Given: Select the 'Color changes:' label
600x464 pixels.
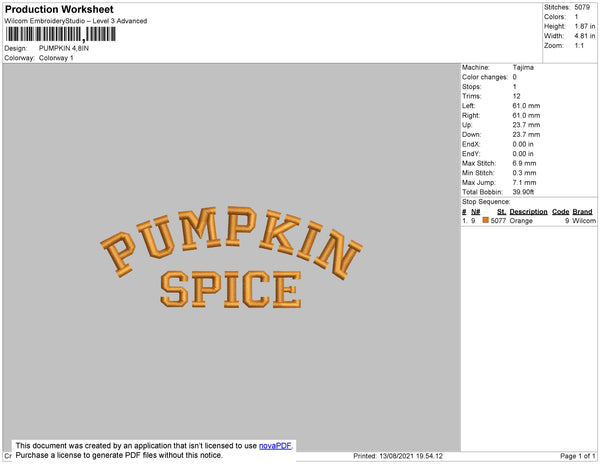Looking at the screenshot, I should [x=485, y=77].
